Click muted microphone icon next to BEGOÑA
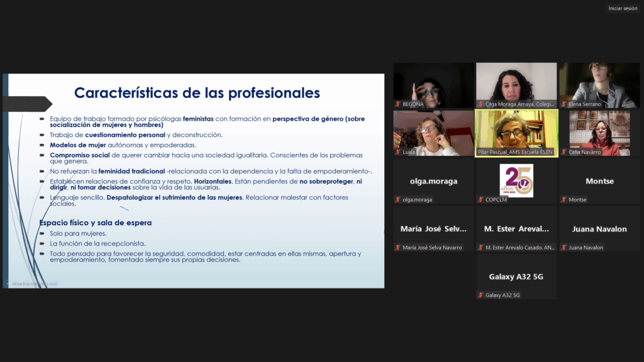Image resolution: width=644 pixels, height=362 pixels. [x=398, y=104]
